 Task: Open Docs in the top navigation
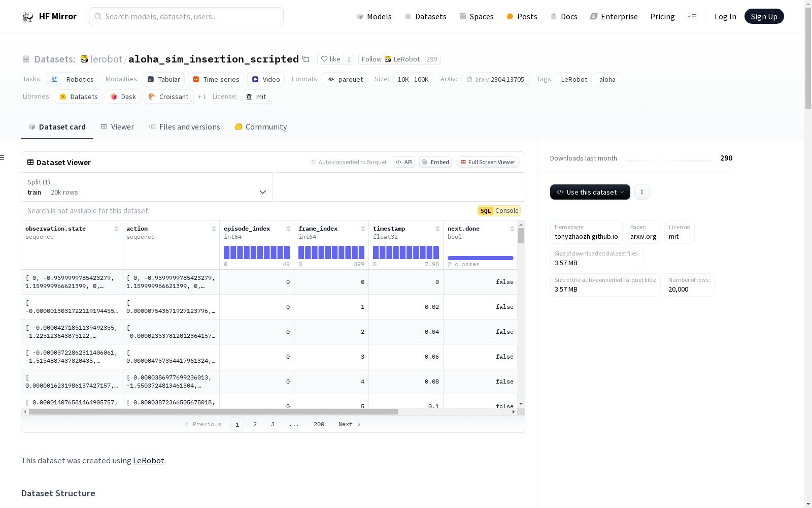coord(564,17)
